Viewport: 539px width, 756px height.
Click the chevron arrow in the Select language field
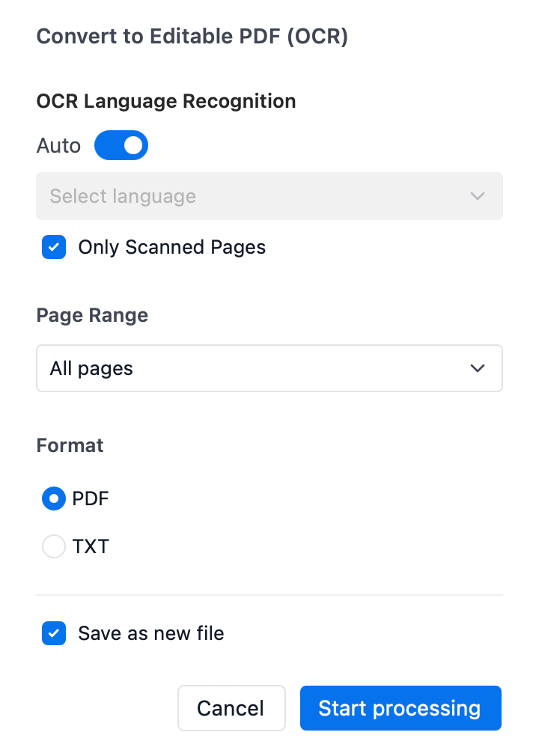pos(477,196)
